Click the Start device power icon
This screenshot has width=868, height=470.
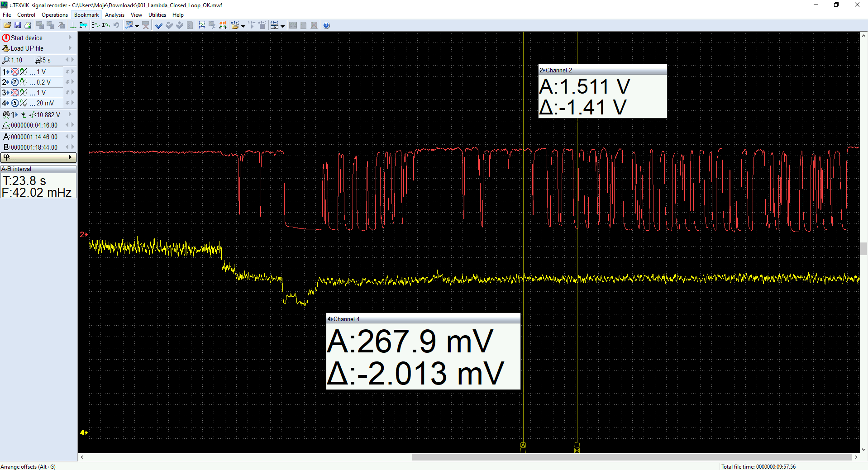click(x=6, y=38)
